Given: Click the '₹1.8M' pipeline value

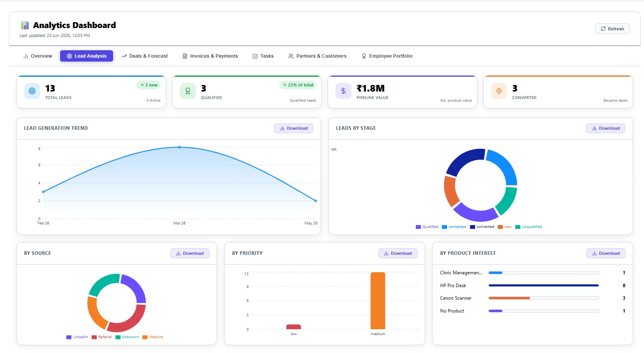Looking at the screenshot, I should pos(371,88).
